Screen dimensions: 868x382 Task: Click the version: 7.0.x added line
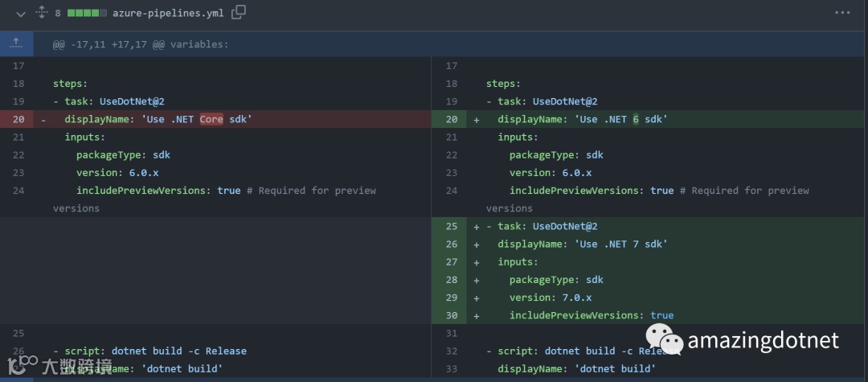tap(551, 298)
